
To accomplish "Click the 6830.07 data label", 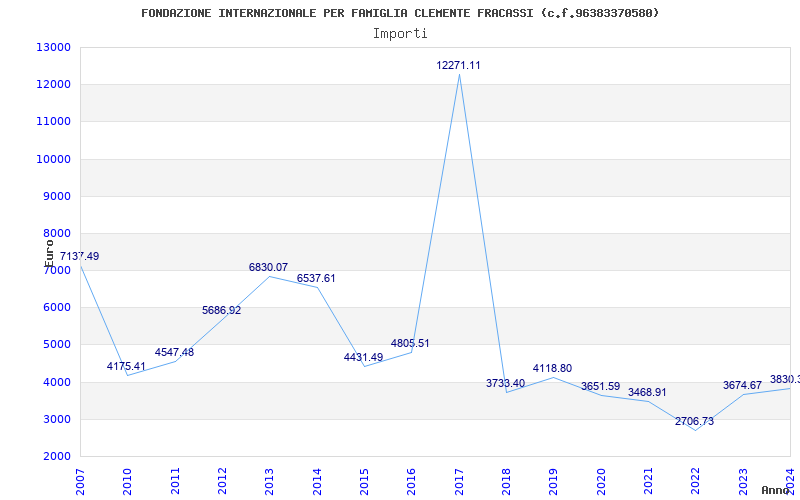I will (x=268, y=267).
